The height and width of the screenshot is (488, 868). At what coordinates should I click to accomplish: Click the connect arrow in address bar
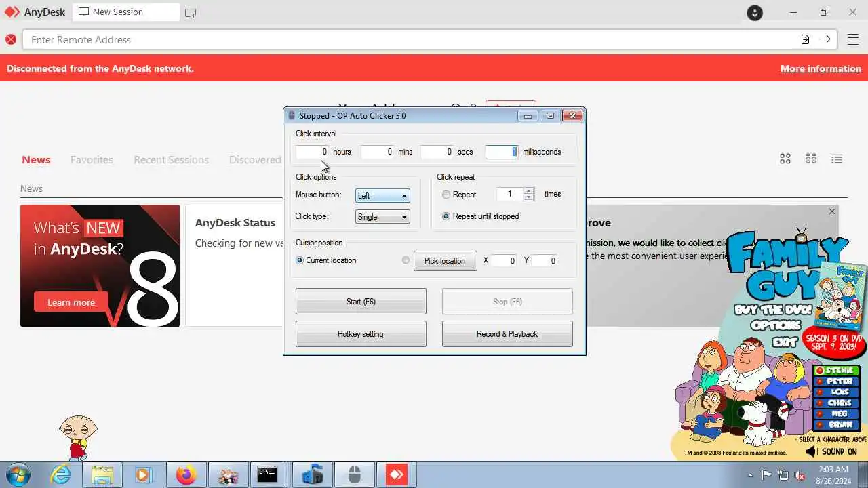coord(826,39)
